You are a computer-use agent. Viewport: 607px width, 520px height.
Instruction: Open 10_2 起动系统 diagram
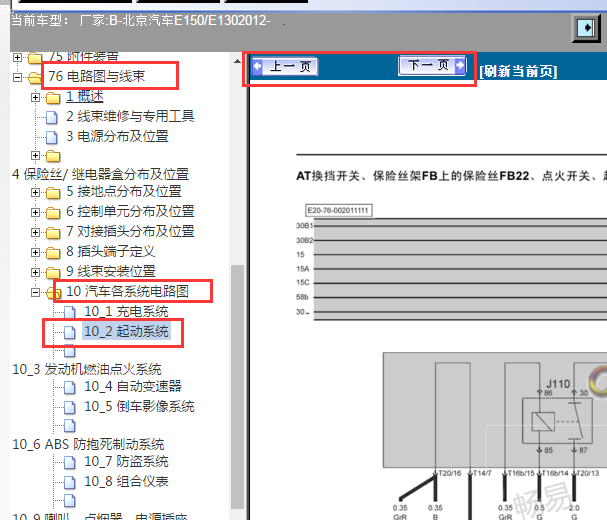[126, 331]
